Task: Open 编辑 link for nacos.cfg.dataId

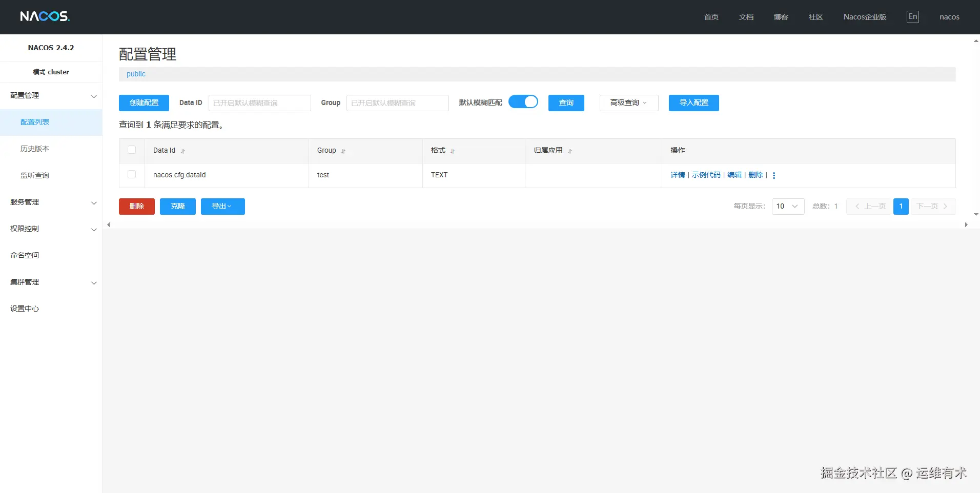Action: coord(734,175)
